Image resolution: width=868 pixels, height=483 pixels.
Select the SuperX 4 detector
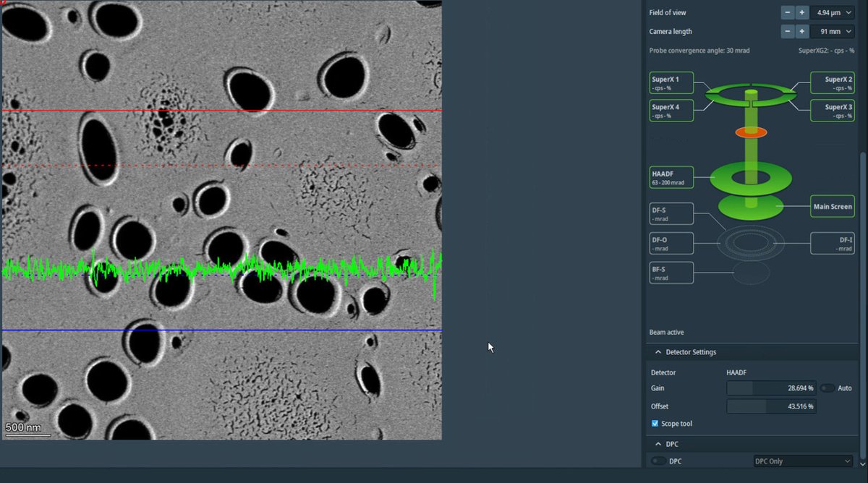coord(670,110)
